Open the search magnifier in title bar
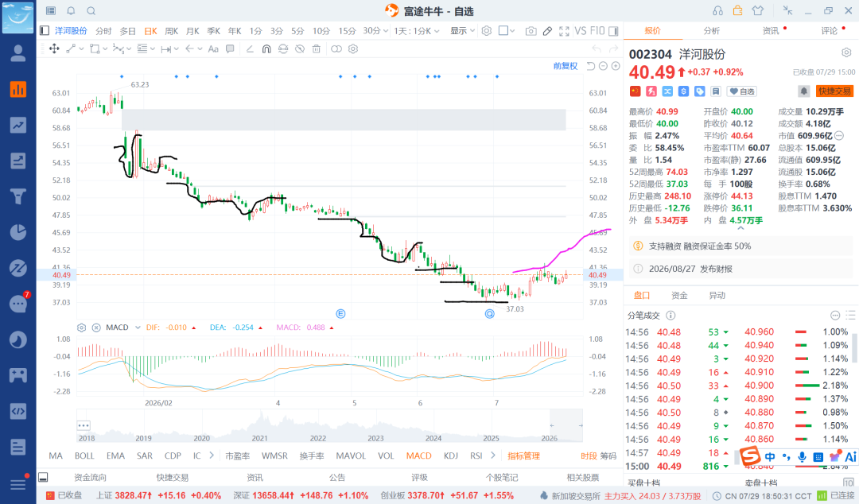859x504 pixels. (91, 11)
